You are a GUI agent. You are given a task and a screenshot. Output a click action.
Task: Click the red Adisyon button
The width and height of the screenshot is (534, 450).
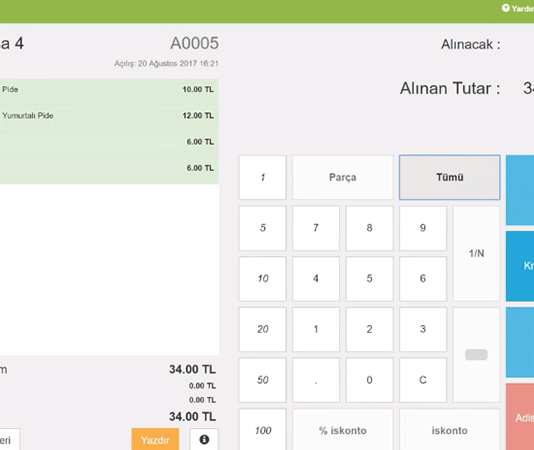point(520,417)
